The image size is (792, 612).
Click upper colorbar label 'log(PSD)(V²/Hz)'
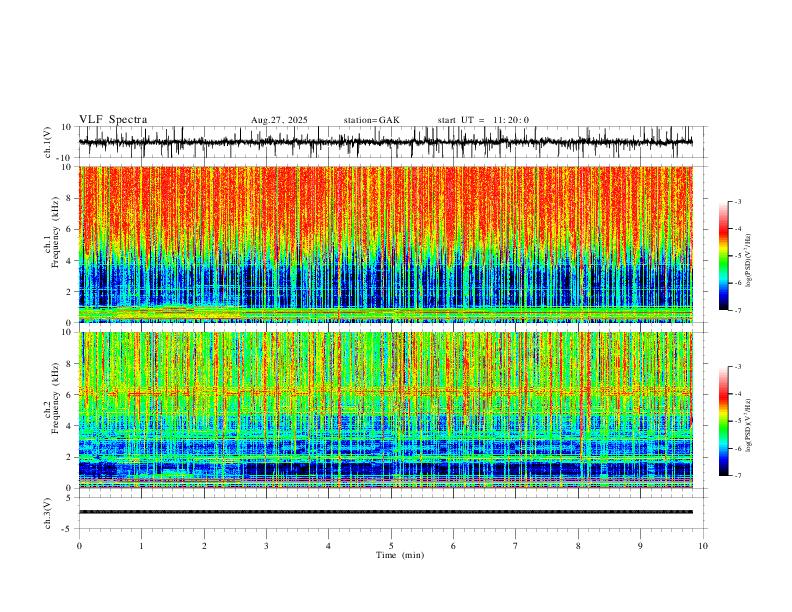pos(749,261)
